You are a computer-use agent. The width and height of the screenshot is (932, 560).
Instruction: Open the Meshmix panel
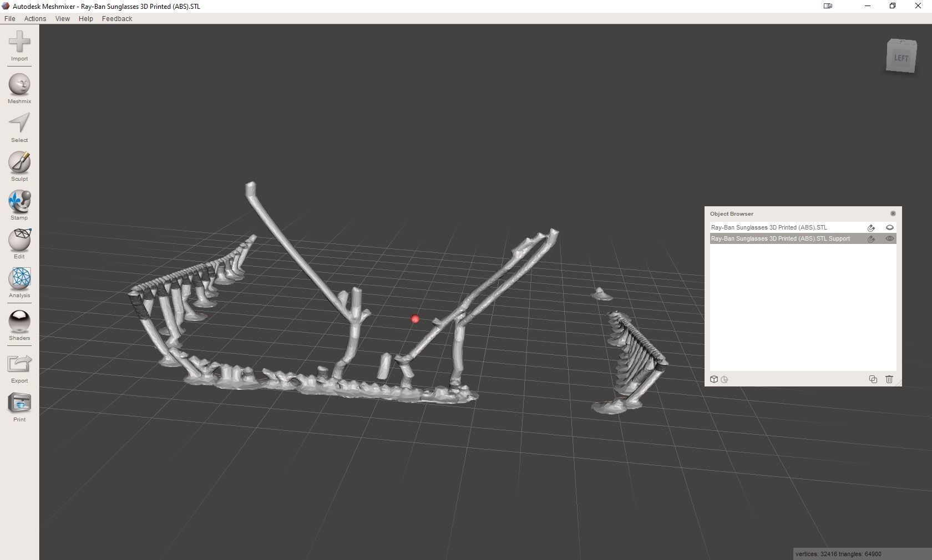coord(19,89)
